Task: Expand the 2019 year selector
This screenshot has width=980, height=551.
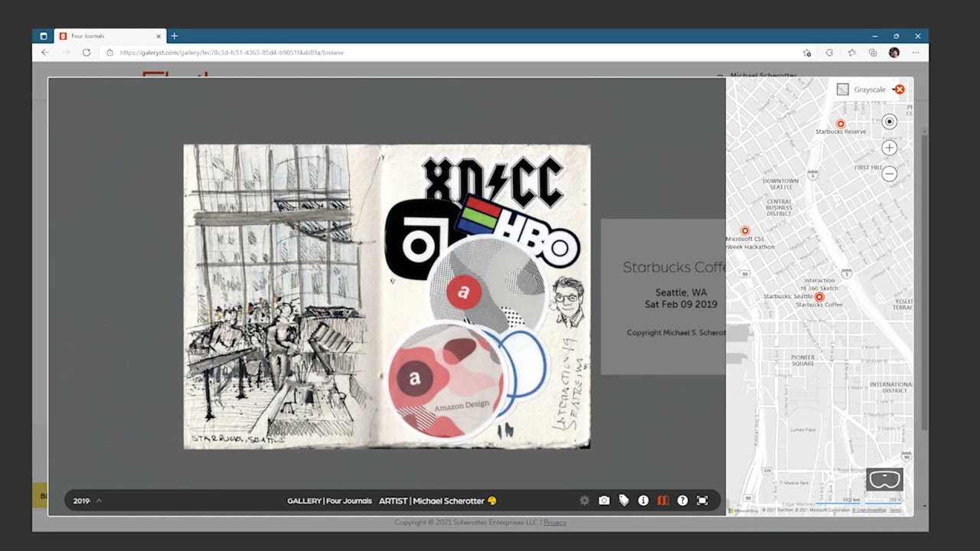Action: 87,500
